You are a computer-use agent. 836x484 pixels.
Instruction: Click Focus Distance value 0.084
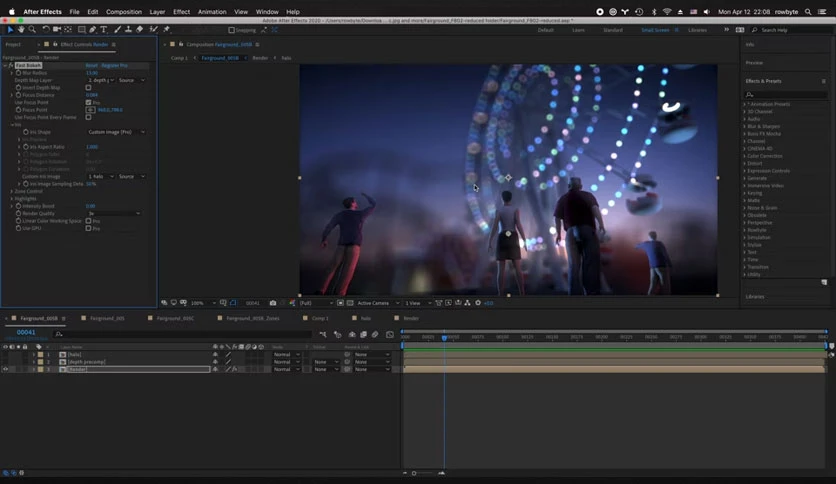click(92, 95)
